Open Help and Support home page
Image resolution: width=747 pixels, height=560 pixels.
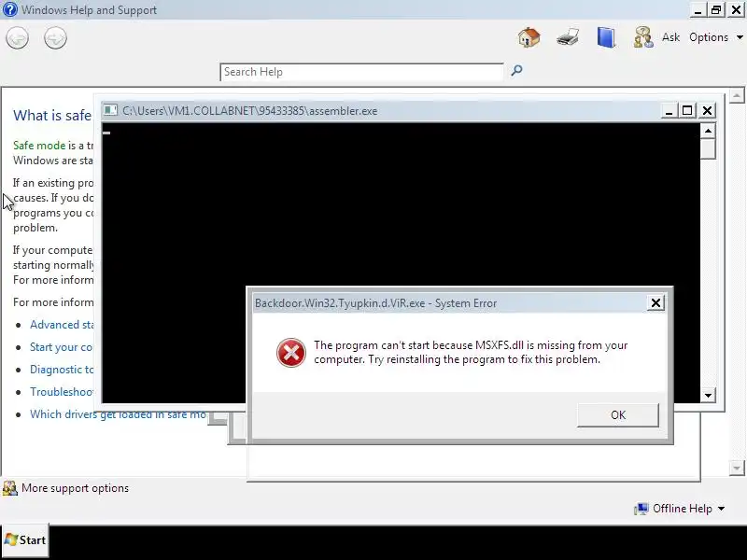tap(529, 37)
